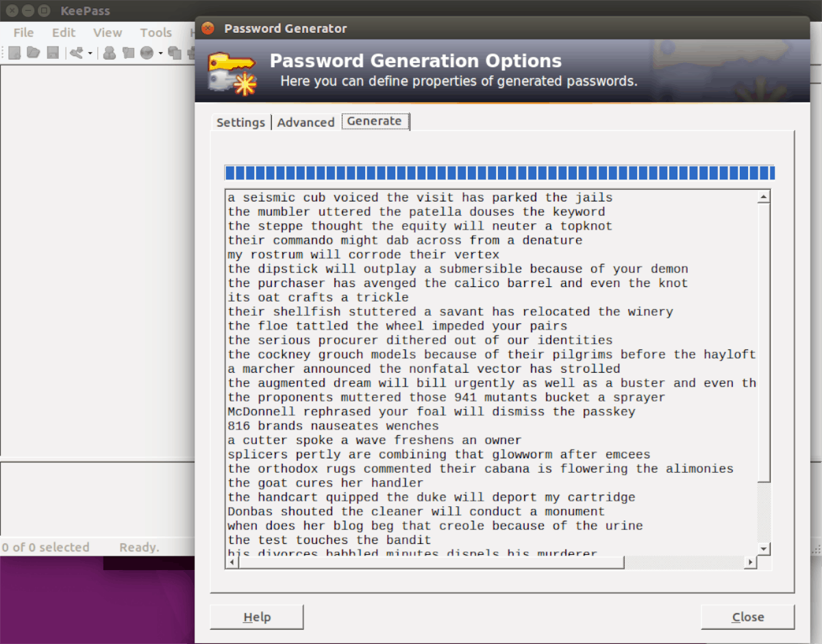Open the Edit menu

click(63, 32)
